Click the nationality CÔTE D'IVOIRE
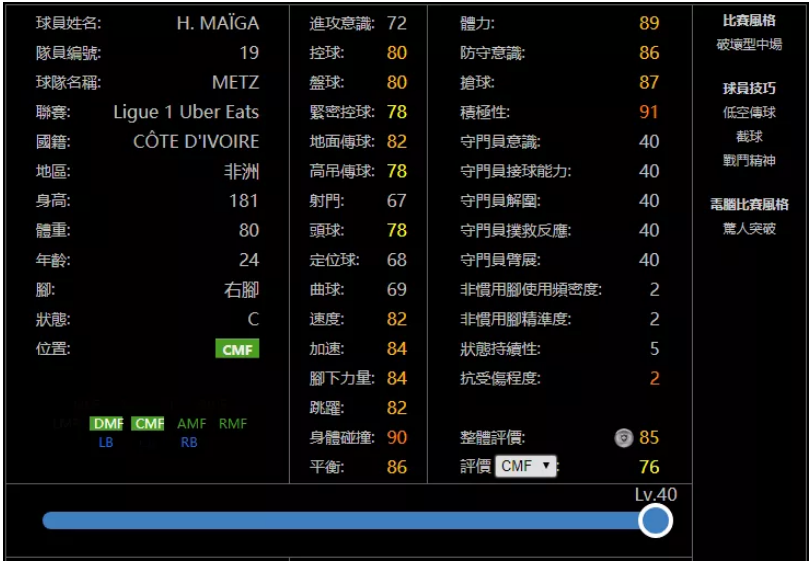The width and height of the screenshot is (810, 563). pyautogui.click(x=196, y=142)
